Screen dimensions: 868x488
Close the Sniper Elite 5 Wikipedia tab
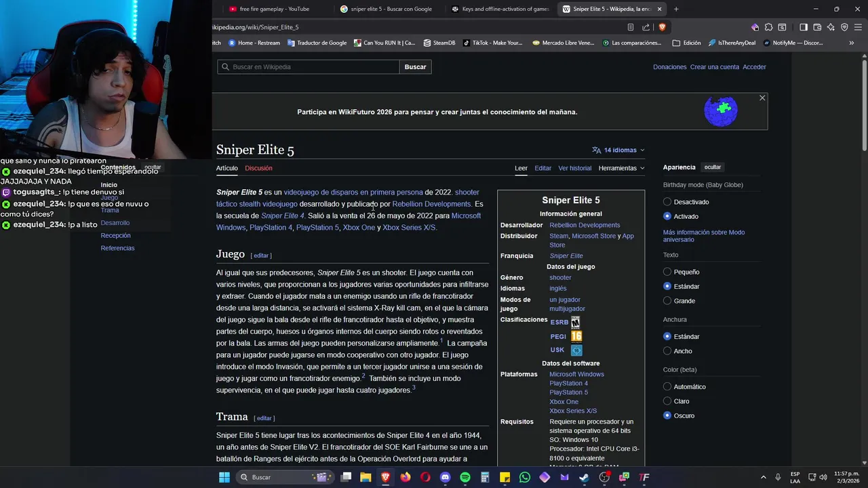pyautogui.click(x=659, y=9)
